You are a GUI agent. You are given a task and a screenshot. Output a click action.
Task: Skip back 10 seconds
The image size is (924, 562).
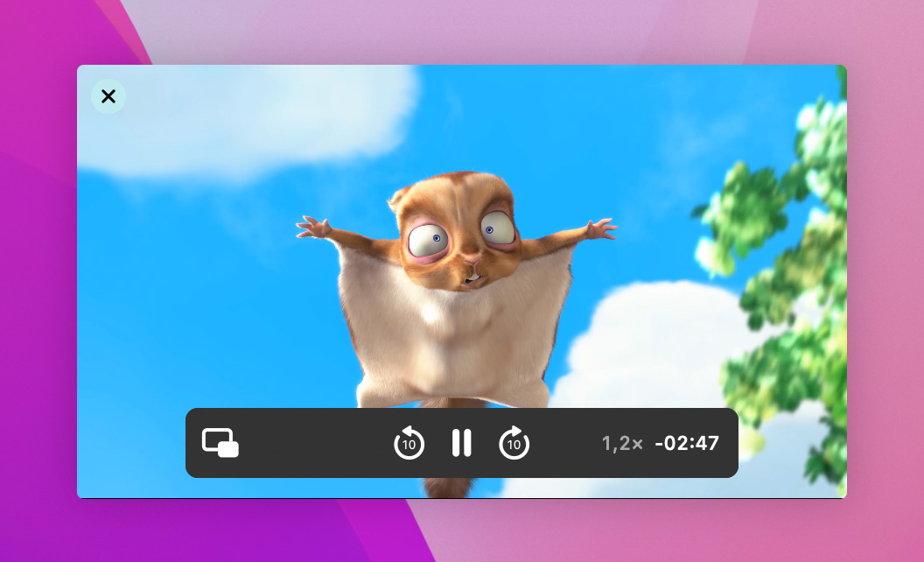coord(409,444)
